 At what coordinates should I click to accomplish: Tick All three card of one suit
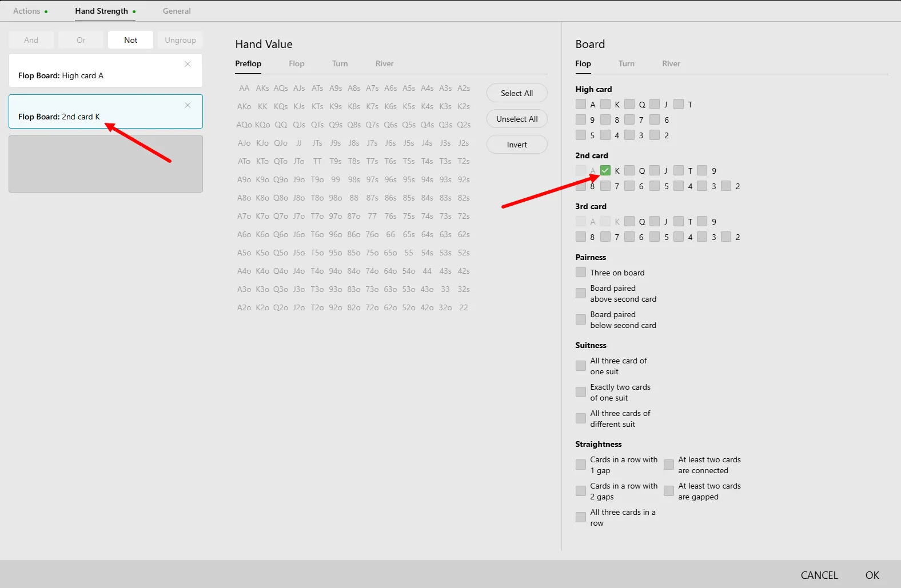coord(581,366)
